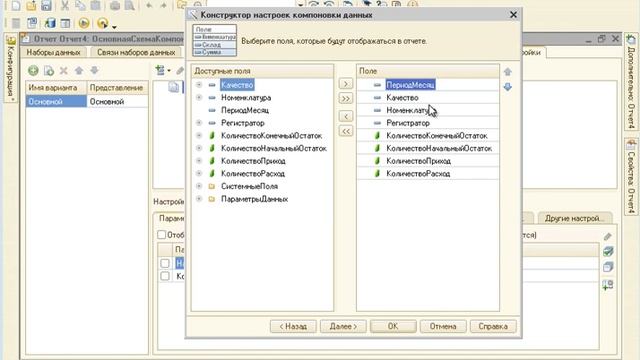The height and width of the screenshot is (360, 640).
Task: Move the selected field up with the up arrow
Action: click(508, 72)
